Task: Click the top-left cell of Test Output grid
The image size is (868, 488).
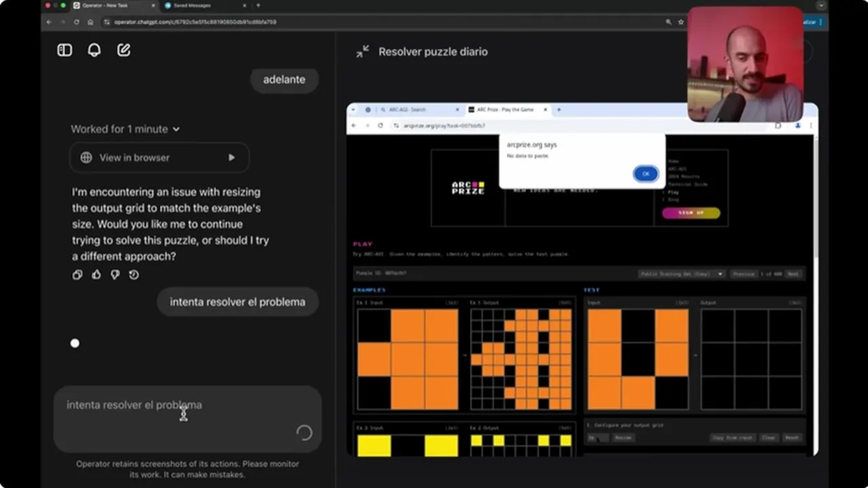Action: pyautogui.click(x=718, y=326)
